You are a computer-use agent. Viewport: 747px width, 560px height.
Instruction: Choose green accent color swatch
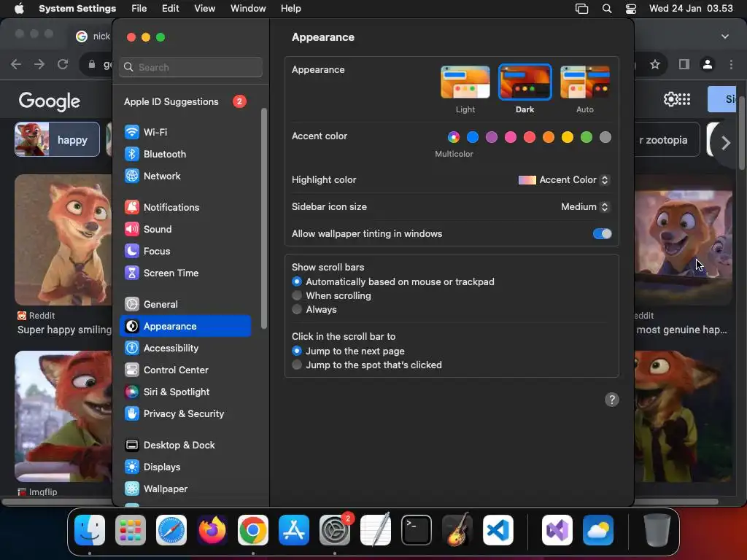(x=587, y=137)
